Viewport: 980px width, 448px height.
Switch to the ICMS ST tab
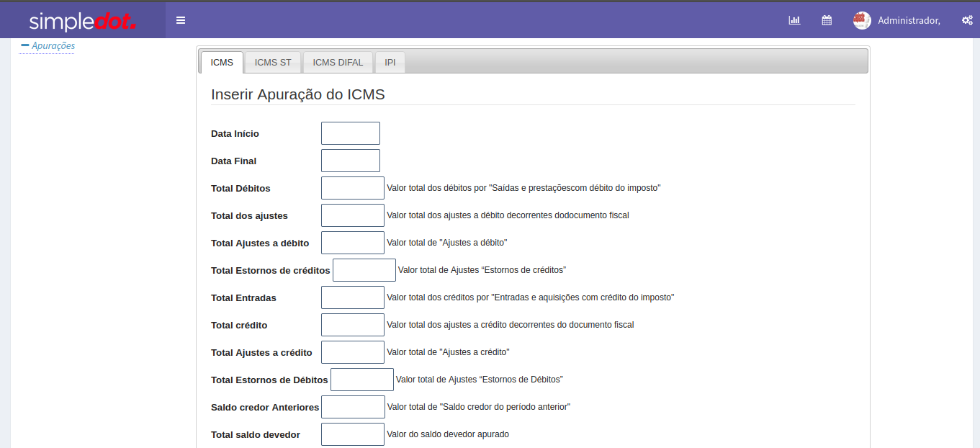[273, 63]
